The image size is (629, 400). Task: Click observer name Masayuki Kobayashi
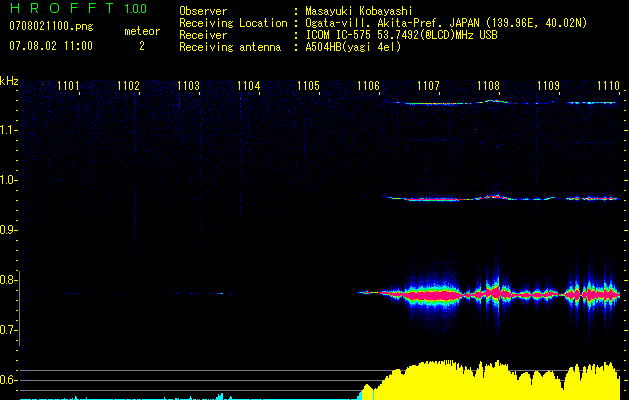point(359,11)
